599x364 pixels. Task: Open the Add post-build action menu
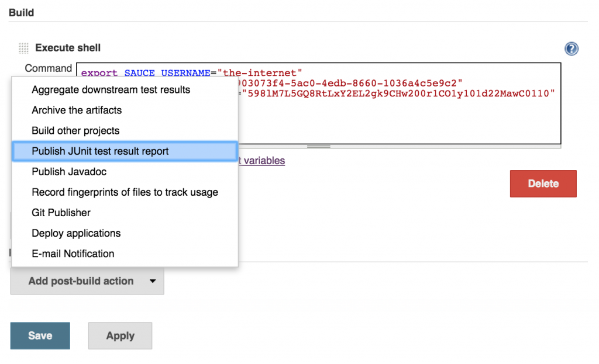point(82,281)
